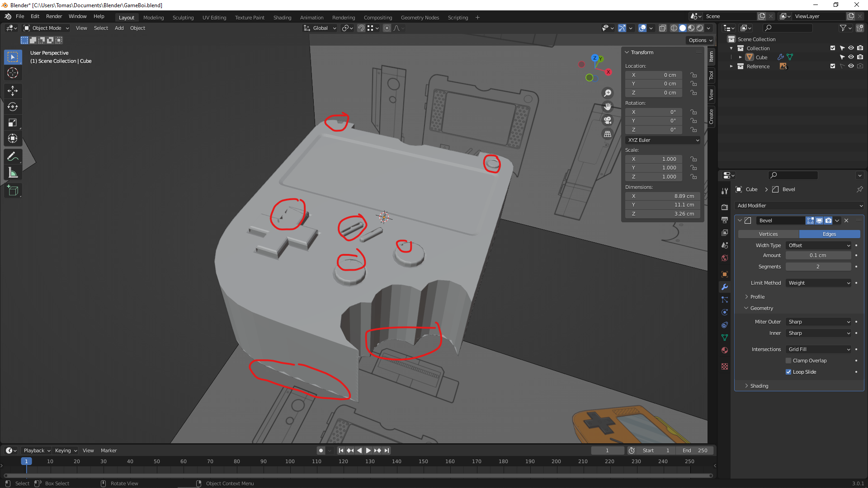The image size is (868, 488).
Task: Switch bevel mode to Vertices
Action: (768, 234)
